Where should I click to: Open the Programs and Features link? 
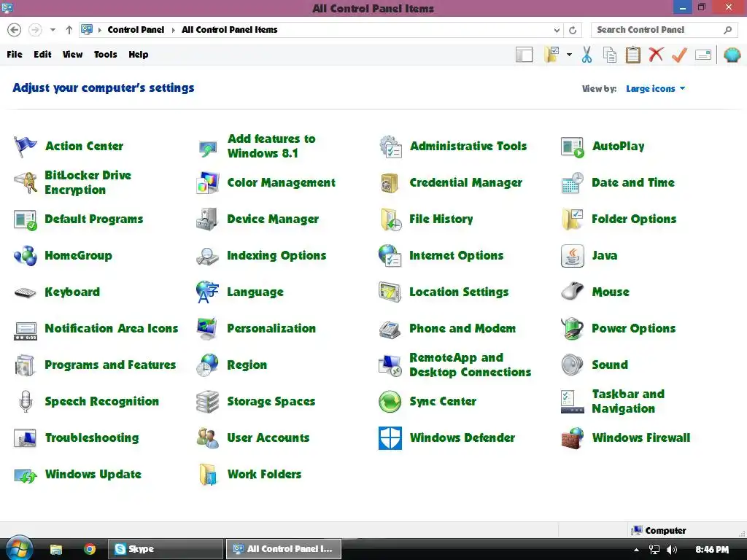(110, 365)
